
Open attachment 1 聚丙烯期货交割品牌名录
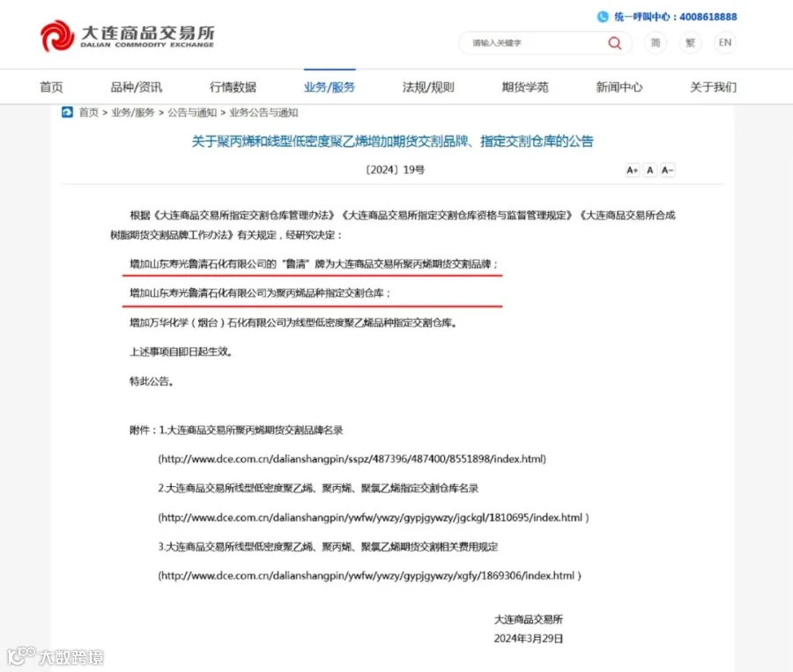(x=251, y=431)
